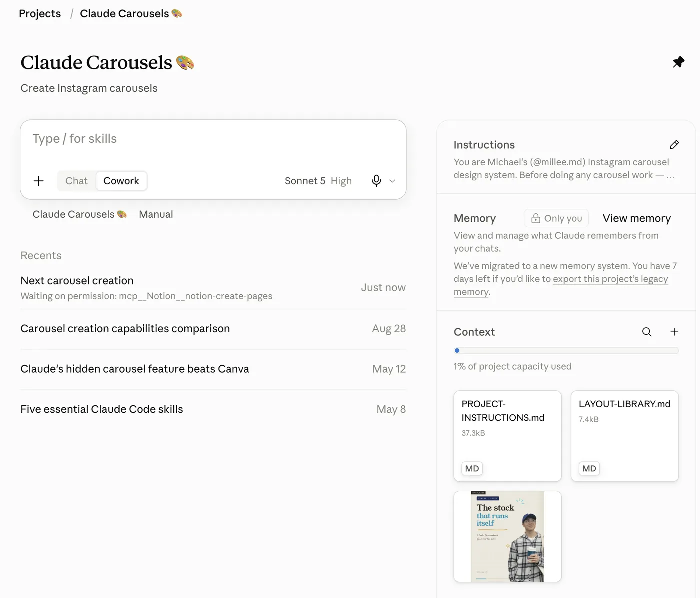The height and width of the screenshot is (598, 700).
Task: Add context file with the plus icon
Action: (x=674, y=332)
